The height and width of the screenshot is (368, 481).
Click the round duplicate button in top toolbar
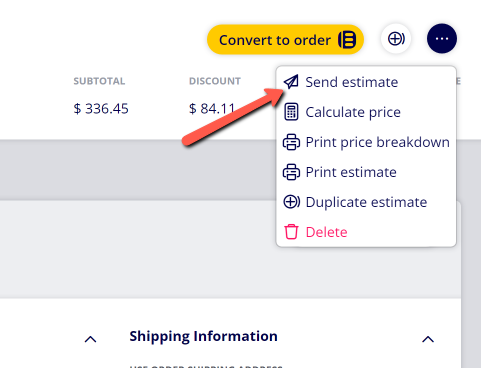396,39
